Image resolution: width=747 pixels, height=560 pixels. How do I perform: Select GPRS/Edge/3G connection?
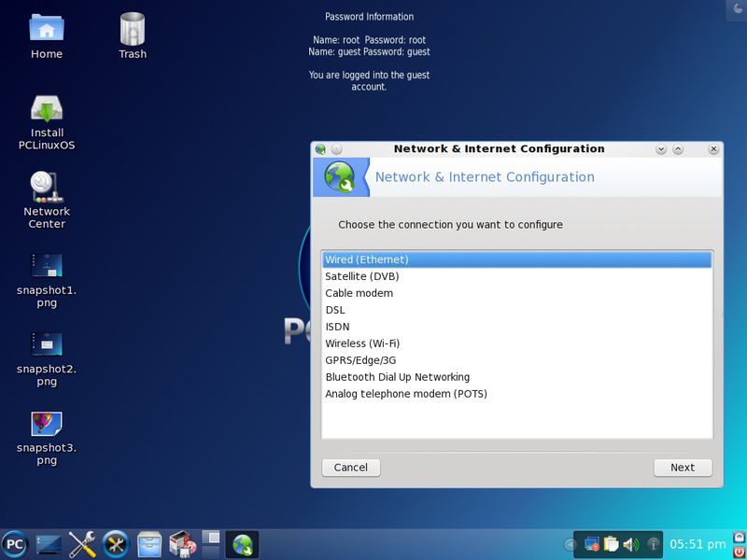pyautogui.click(x=517, y=360)
